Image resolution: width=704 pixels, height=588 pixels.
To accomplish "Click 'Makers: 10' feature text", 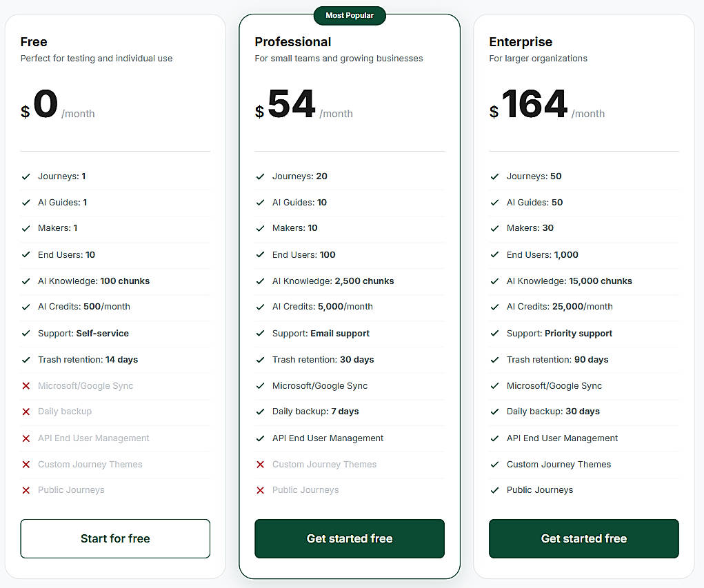I will point(294,228).
